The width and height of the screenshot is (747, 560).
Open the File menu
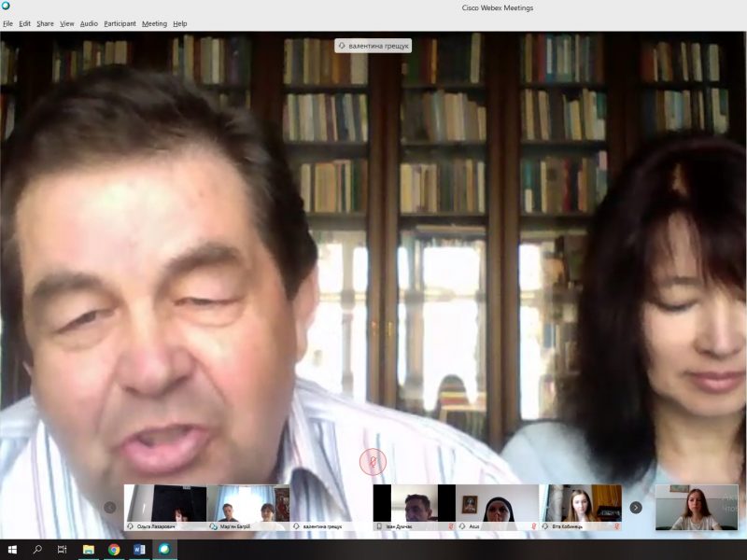[7, 23]
